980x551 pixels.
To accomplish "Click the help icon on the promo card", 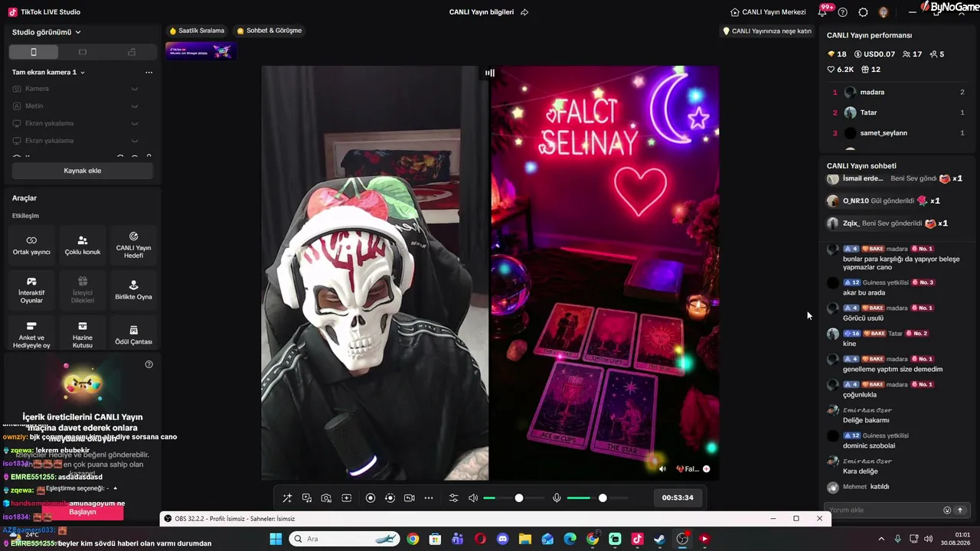I will [149, 364].
